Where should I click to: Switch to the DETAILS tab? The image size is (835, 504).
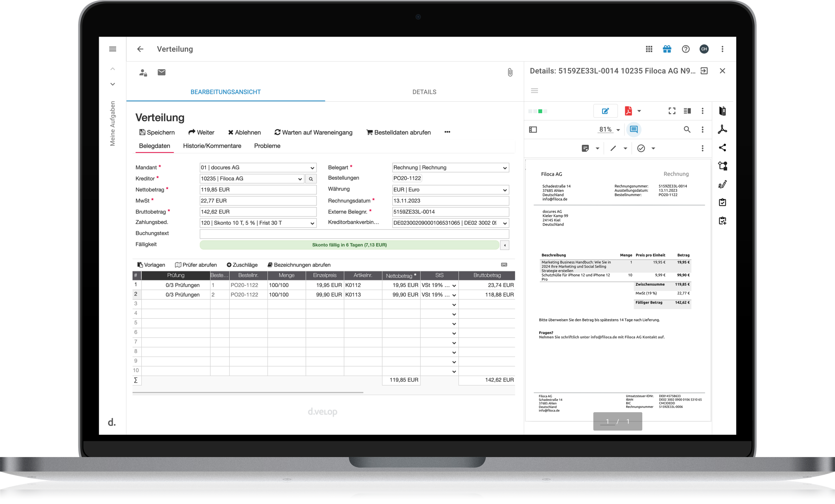[424, 92]
